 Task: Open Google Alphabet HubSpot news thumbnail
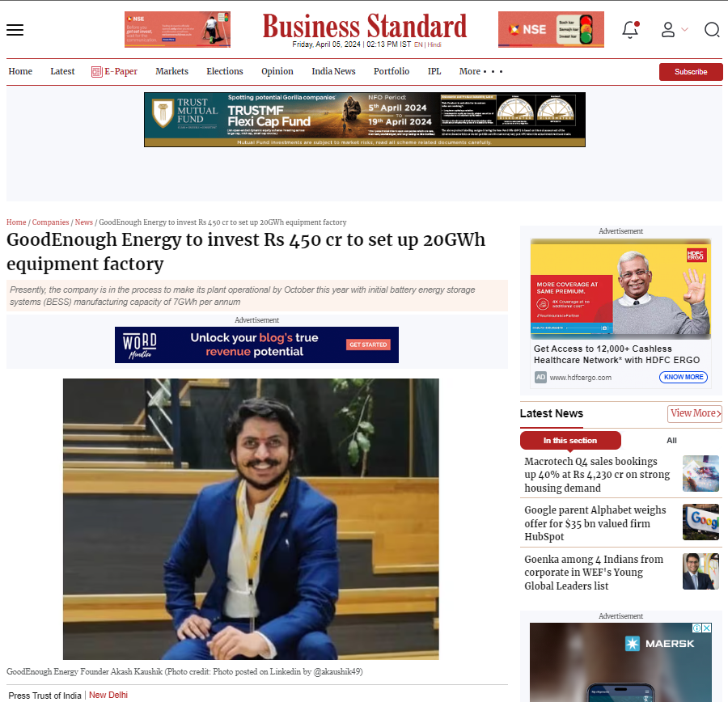coord(700,522)
